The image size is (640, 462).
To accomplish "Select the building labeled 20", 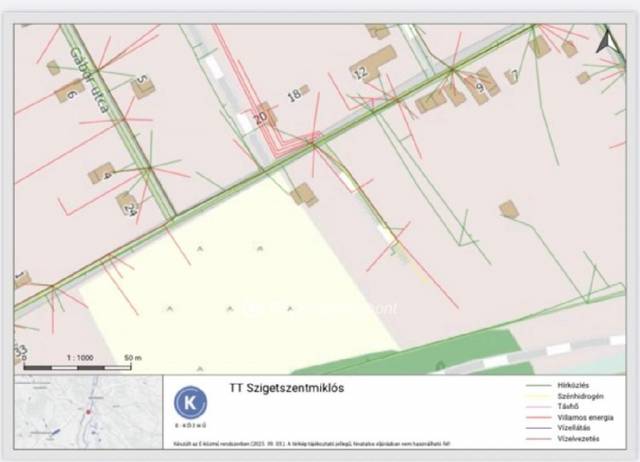I will tap(261, 117).
